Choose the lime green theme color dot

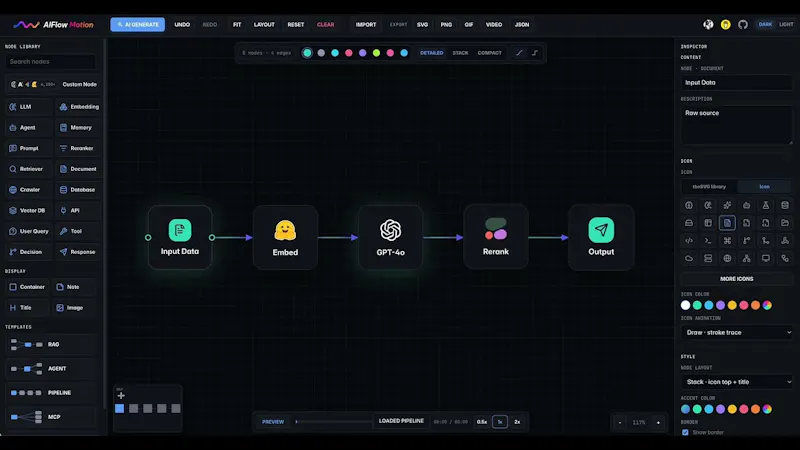[x=377, y=53]
